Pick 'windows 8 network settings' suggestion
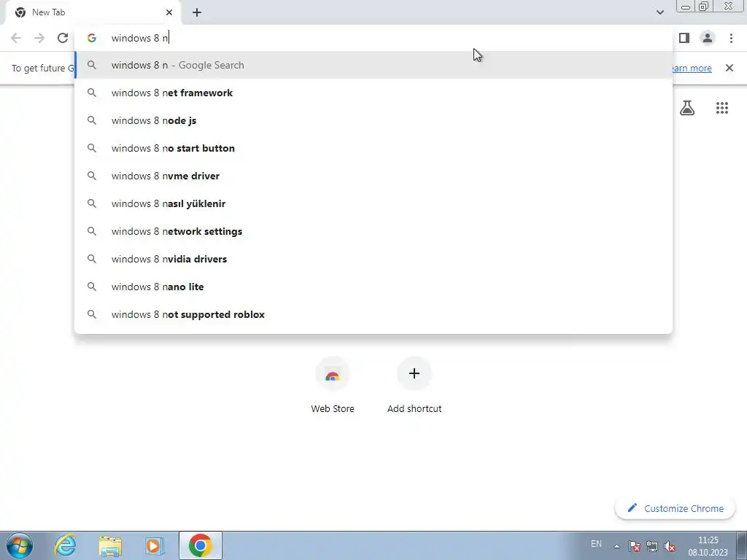Image resolution: width=747 pixels, height=560 pixels. [373, 231]
